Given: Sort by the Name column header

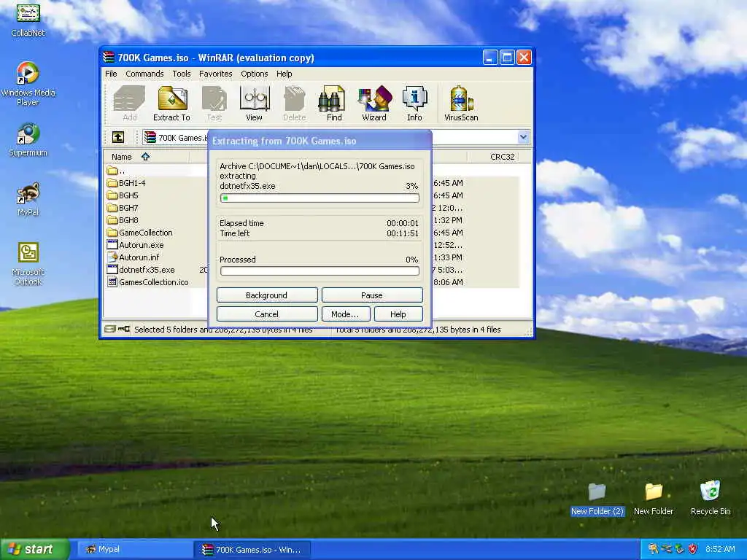Looking at the screenshot, I should coord(146,157).
